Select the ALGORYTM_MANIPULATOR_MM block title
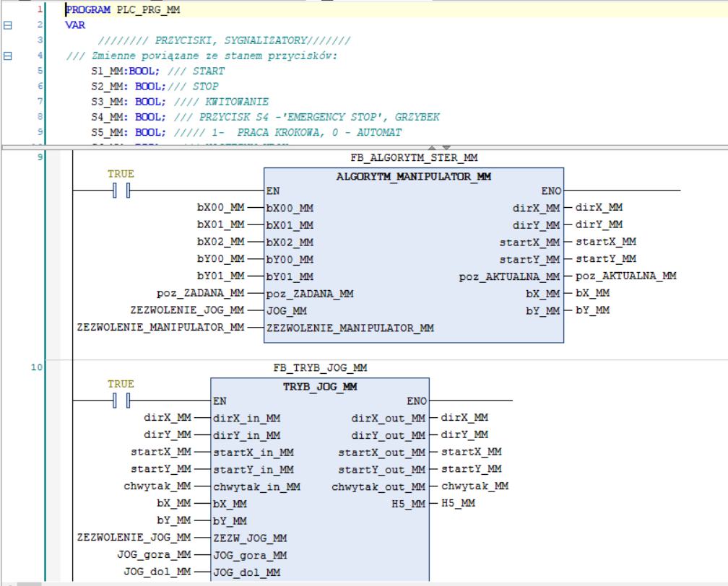 pyautogui.click(x=414, y=177)
